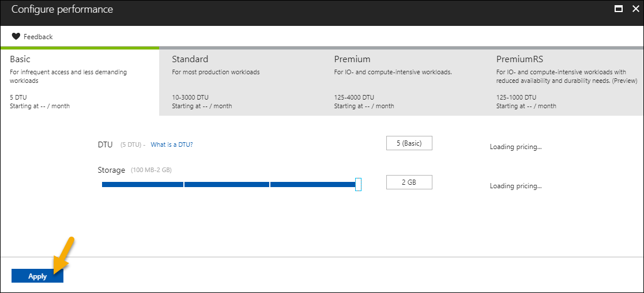Image resolution: width=644 pixels, height=293 pixels.
Task: Click the middle segment of Storage slider
Action: [227, 184]
